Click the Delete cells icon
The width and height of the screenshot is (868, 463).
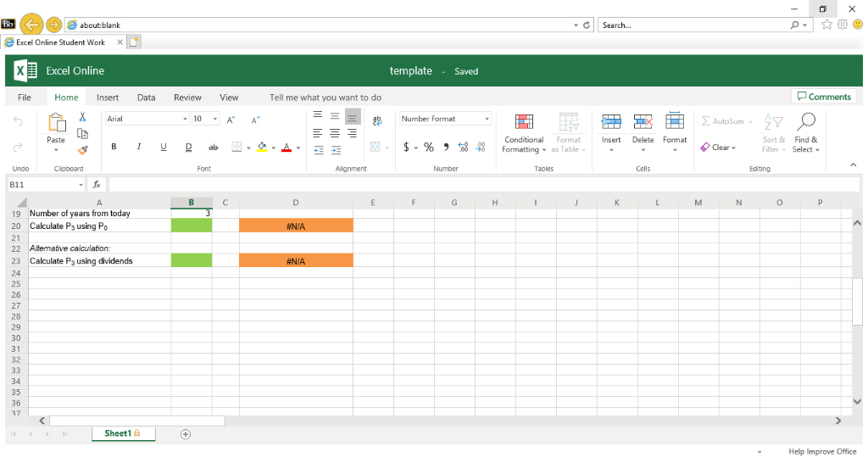tap(643, 122)
